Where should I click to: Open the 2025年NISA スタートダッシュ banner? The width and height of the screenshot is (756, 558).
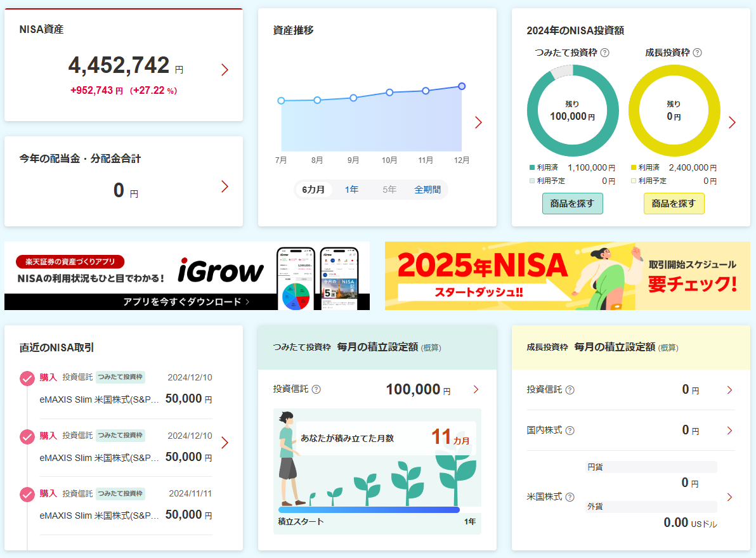pos(568,276)
